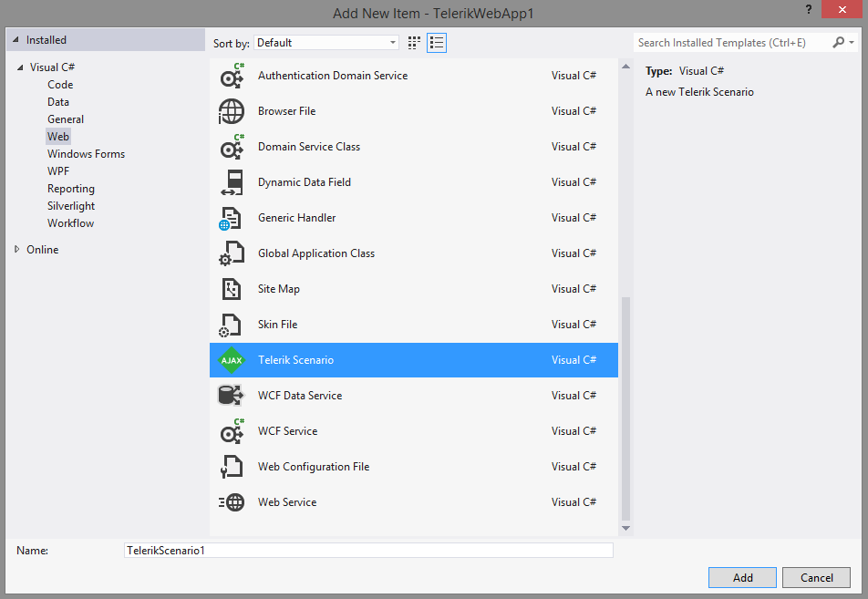This screenshot has height=599, width=868.
Task: Click the Generic Handler document icon
Action: tap(231, 218)
